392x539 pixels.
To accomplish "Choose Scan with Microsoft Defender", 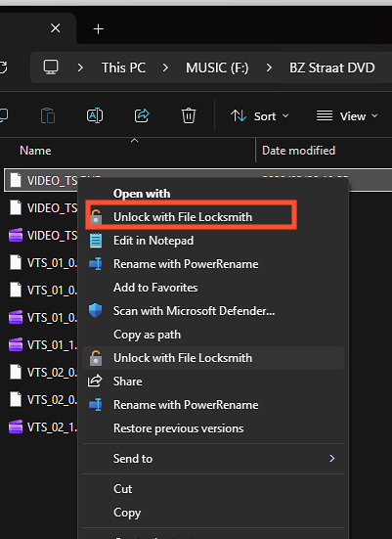I will [213, 311].
